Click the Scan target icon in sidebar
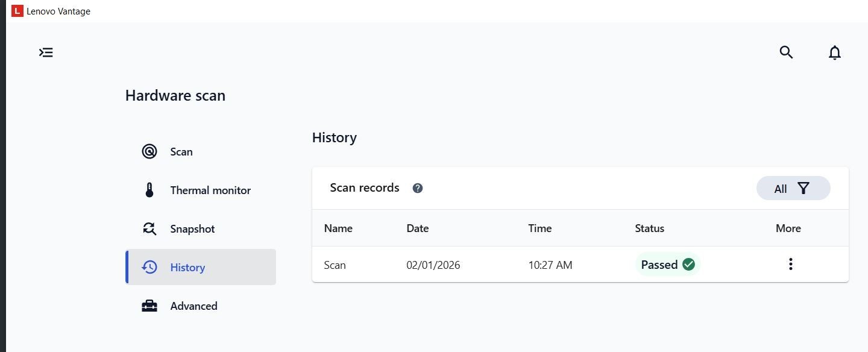The image size is (868, 352). [149, 151]
